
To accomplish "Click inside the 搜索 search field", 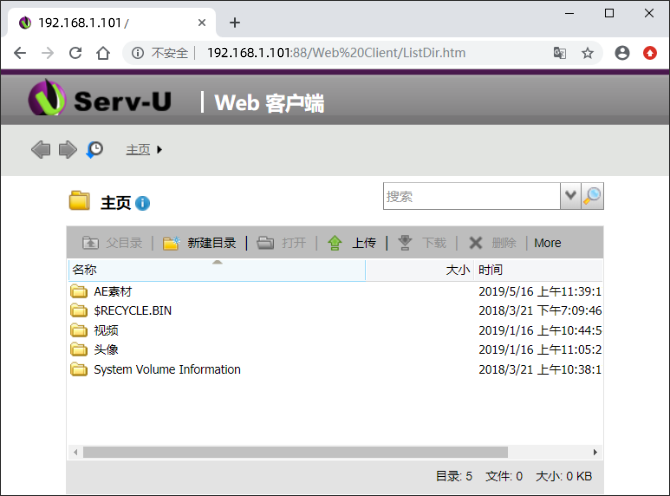I will click(x=472, y=197).
